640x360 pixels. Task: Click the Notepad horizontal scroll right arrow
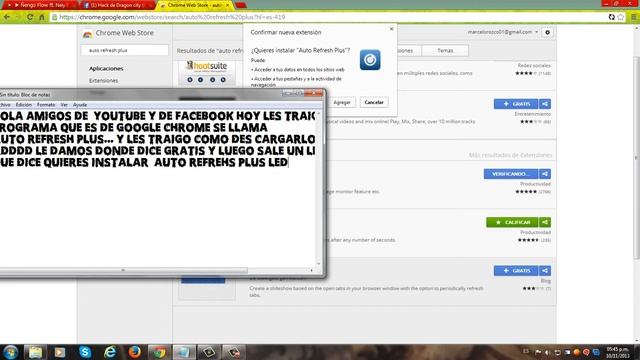[x=311, y=270]
